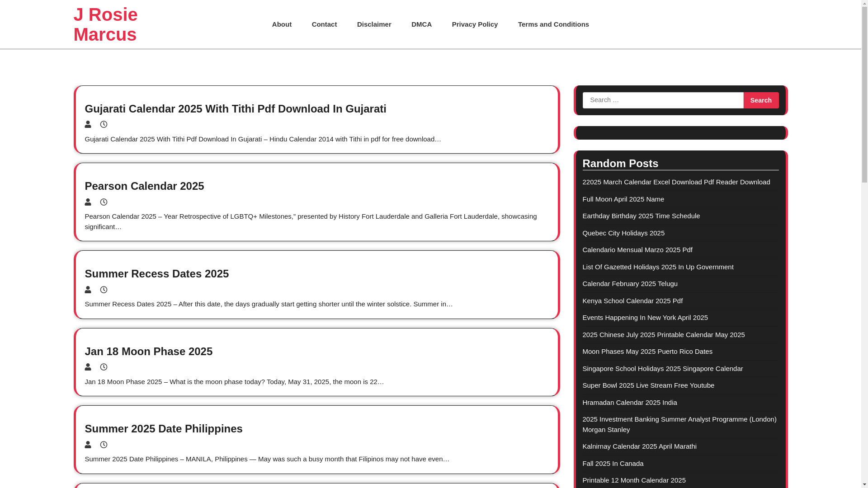The width and height of the screenshot is (868, 488).
Task: Open Quebec City Holidays 2025 link
Action: click(623, 233)
